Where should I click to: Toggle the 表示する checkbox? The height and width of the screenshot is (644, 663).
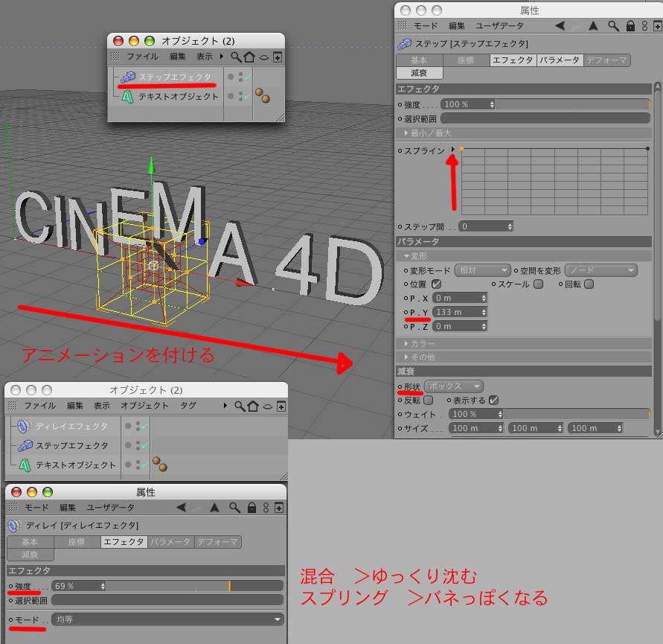tap(493, 401)
